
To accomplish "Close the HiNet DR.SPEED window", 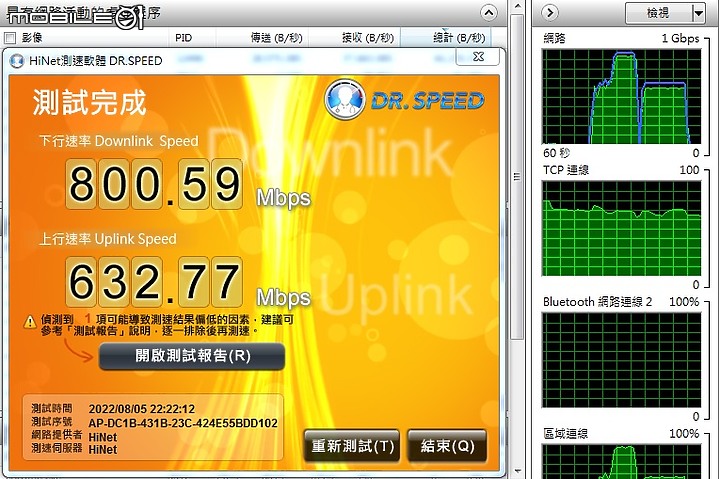I will [478, 56].
